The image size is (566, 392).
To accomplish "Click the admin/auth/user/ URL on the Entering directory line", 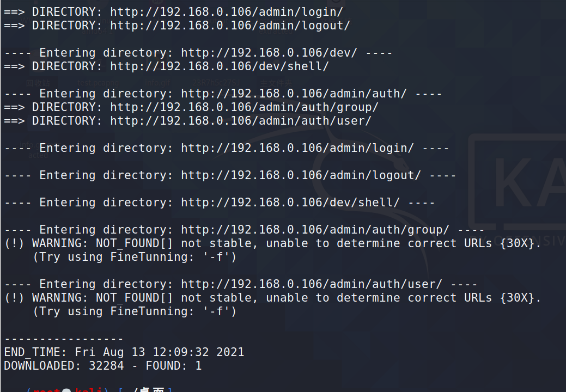I will pyautogui.click(x=312, y=284).
